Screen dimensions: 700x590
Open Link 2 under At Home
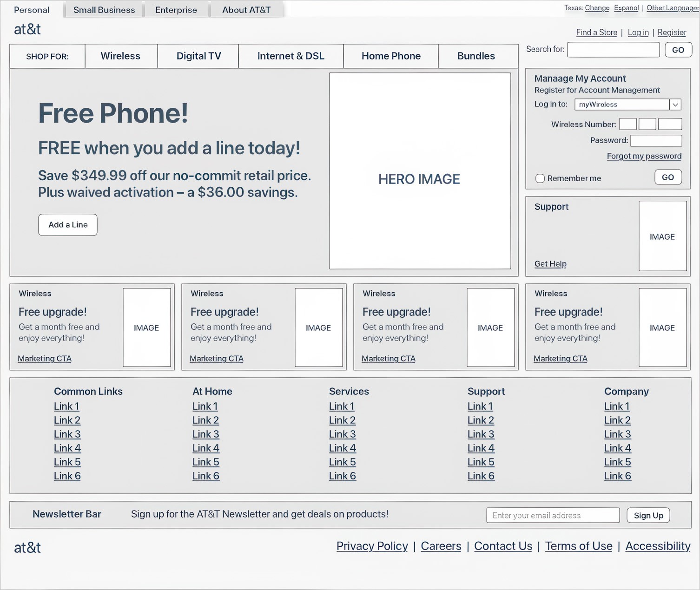[206, 420]
